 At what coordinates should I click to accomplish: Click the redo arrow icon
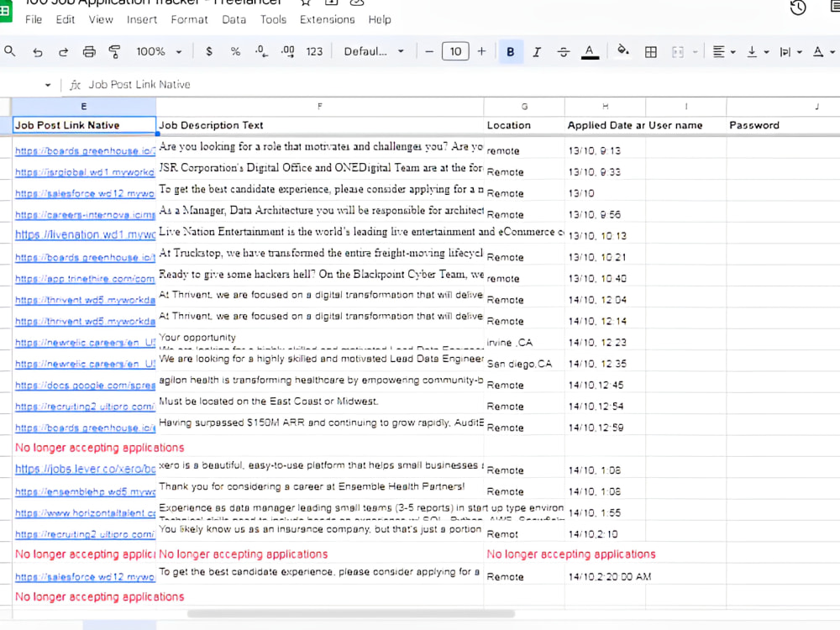click(x=63, y=51)
